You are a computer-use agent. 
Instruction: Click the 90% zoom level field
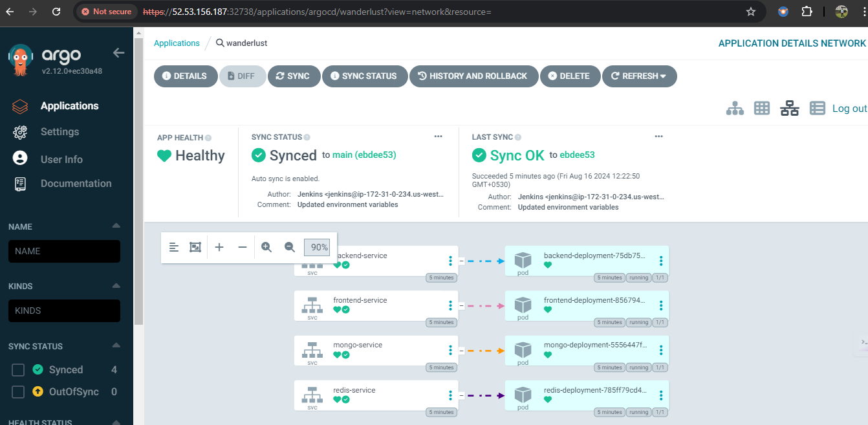[x=318, y=247]
